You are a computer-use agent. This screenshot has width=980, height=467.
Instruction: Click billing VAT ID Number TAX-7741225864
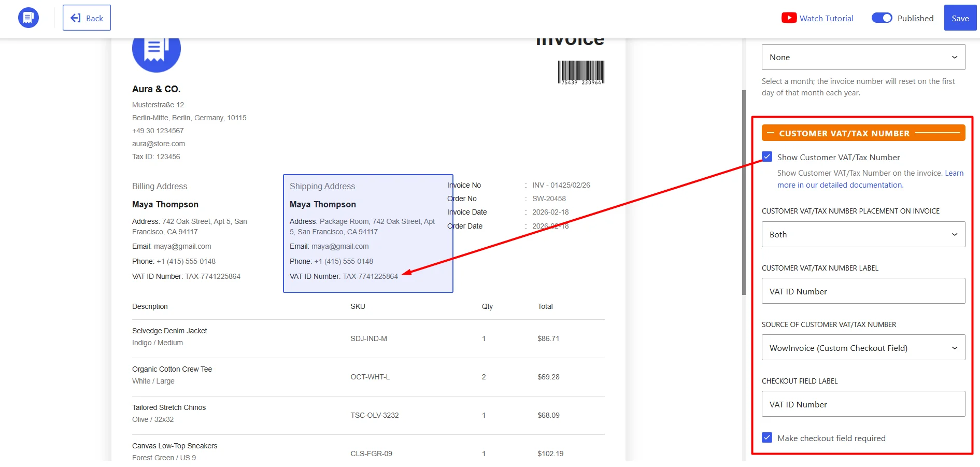pos(186,276)
